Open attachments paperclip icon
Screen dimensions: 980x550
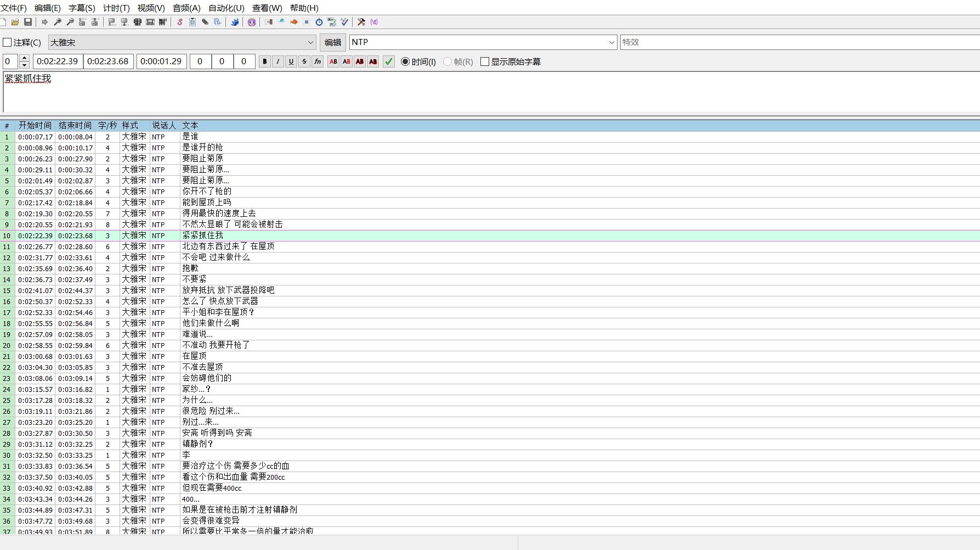tap(205, 22)
